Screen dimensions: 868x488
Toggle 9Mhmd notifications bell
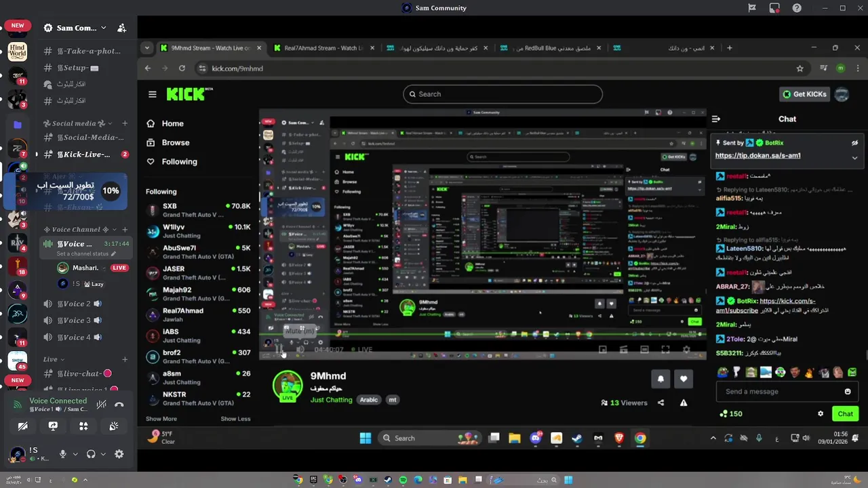[661, 379]
